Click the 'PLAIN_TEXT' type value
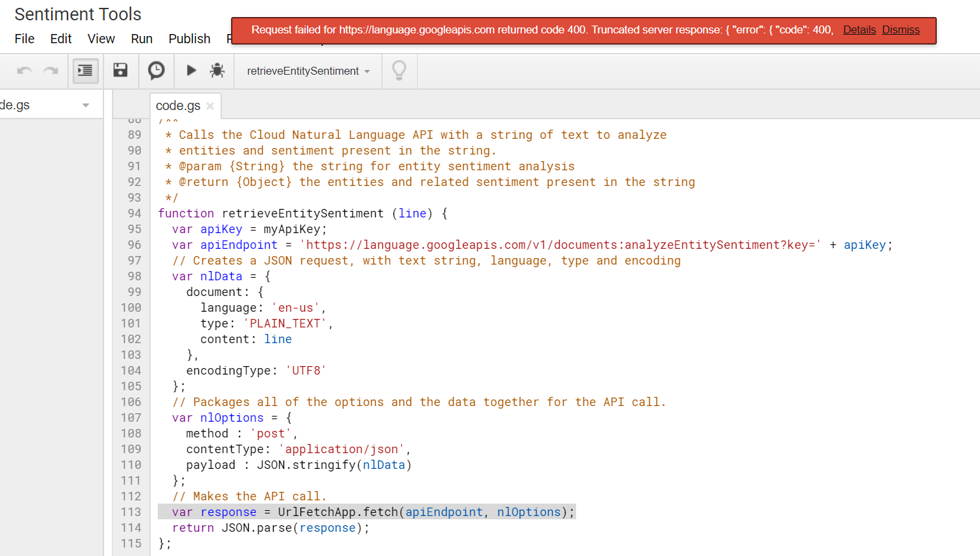Image resolution: width=980 pixels, height=556 pixels. tap(285, 324)
